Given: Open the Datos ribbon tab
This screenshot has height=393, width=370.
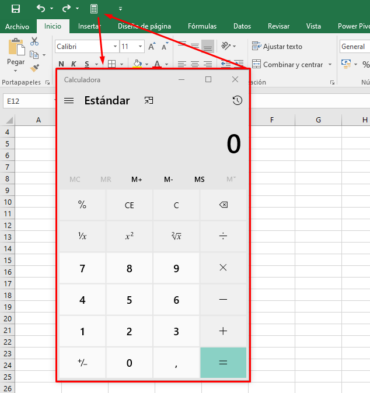Looking at the screenshot, I should (x=242, y=26).
